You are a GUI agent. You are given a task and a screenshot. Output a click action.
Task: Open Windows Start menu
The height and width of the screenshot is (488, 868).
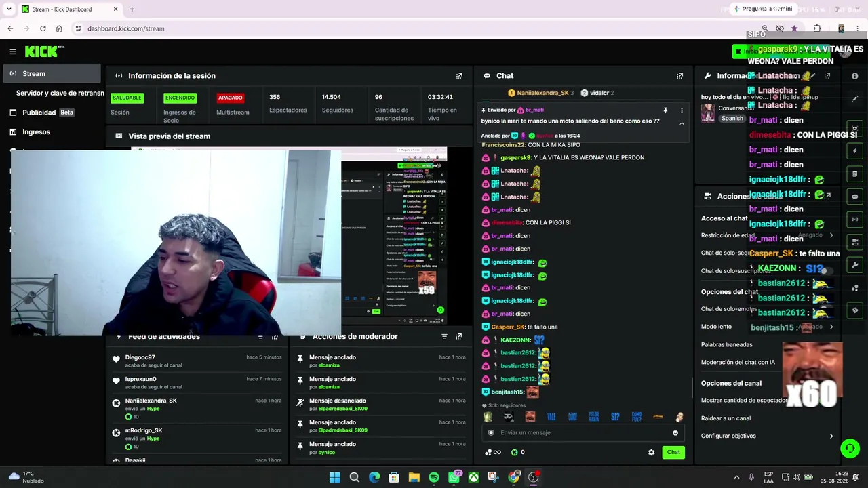[x=334, y=477]
